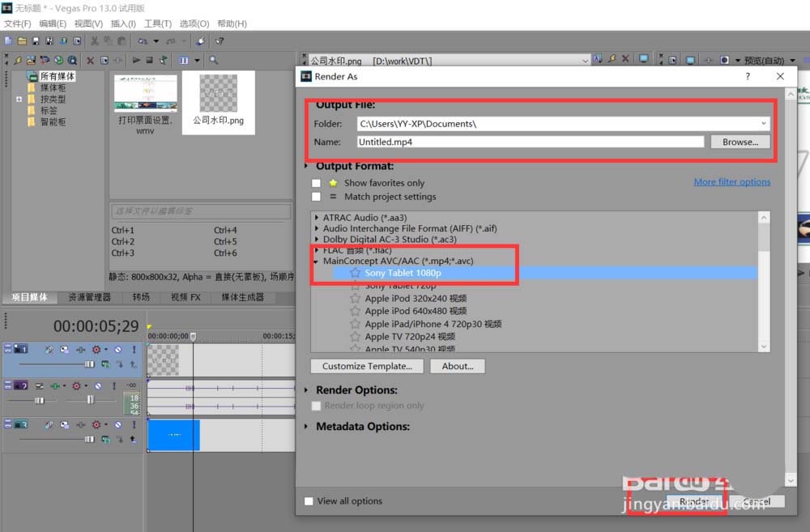
Task: Switch to the 资源管理器 tab
Action: click(x=89, y=297)
